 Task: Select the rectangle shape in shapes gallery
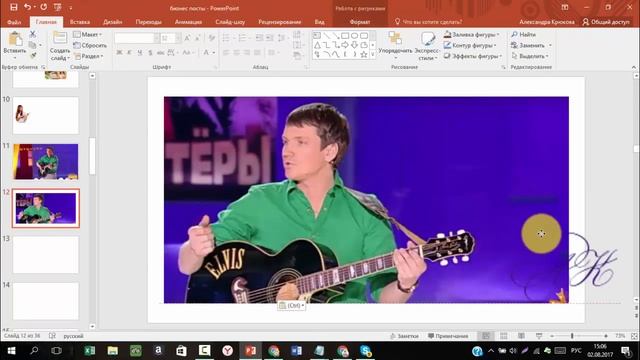(x=345, y=36)
